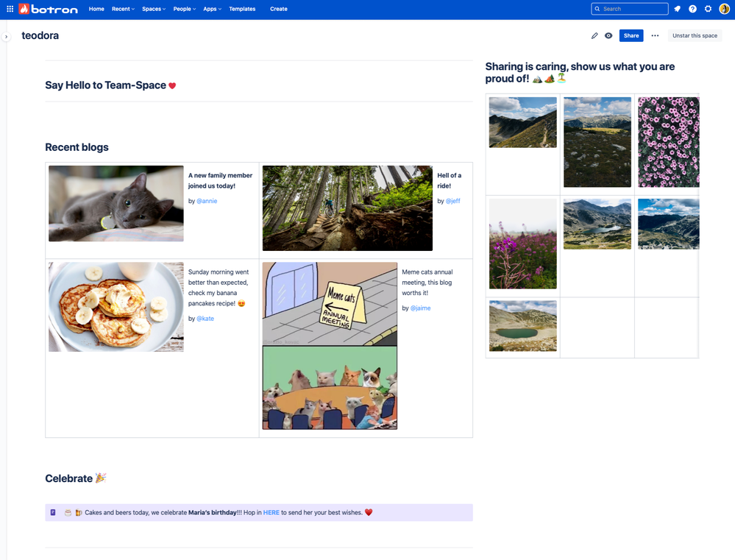735x560 pixels.
Task: Open the Settings gear icon
Action: 708,9
